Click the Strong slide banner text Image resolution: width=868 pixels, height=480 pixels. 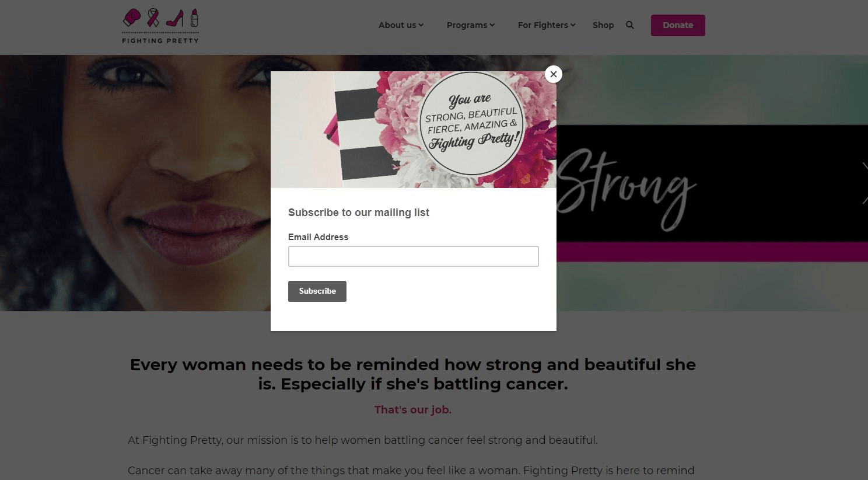pyautogui.click(x=627, y=187)
